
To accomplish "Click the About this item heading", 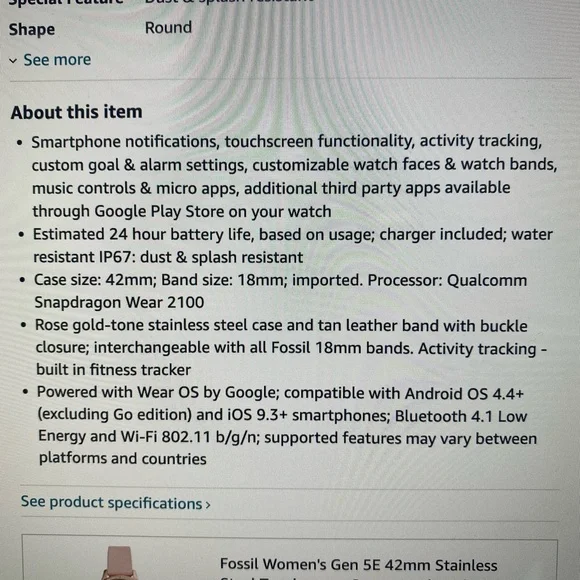I will tap(77, 112).
